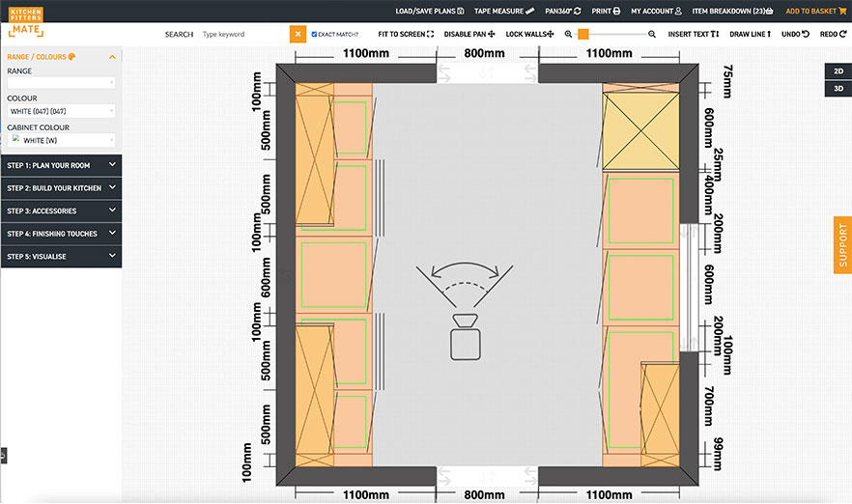Open the Support side button
This screenshot has width=852, height=504.
tap(841, 245)
